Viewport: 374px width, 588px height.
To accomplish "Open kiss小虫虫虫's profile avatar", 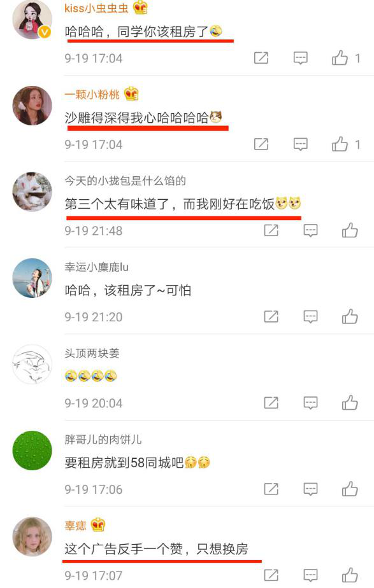I will coord(32,18).
